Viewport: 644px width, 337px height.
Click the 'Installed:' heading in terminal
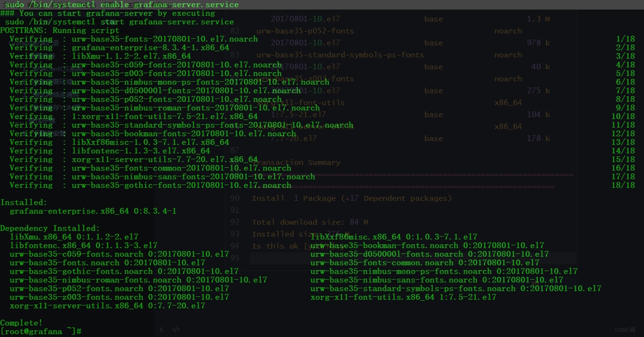coord(24,202)
